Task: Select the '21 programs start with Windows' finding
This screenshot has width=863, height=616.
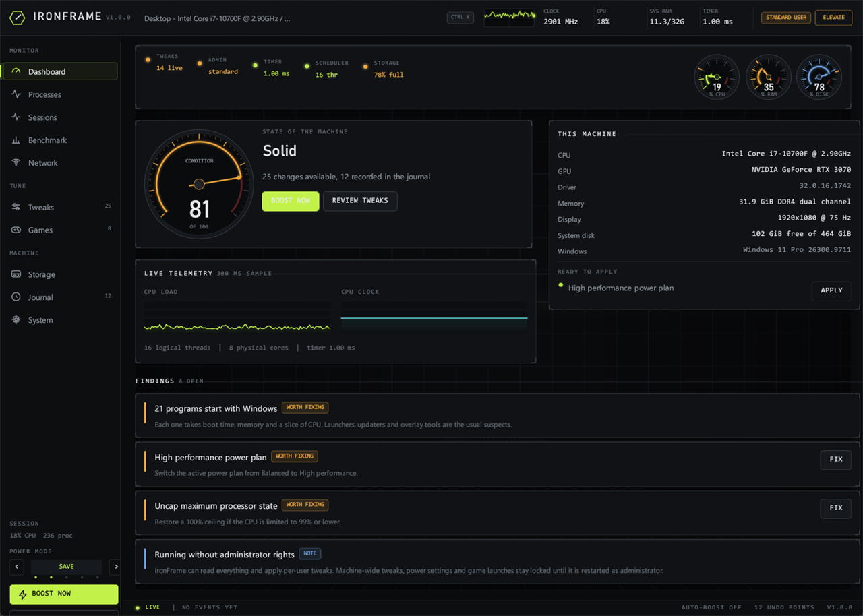Action: point(498,416)
